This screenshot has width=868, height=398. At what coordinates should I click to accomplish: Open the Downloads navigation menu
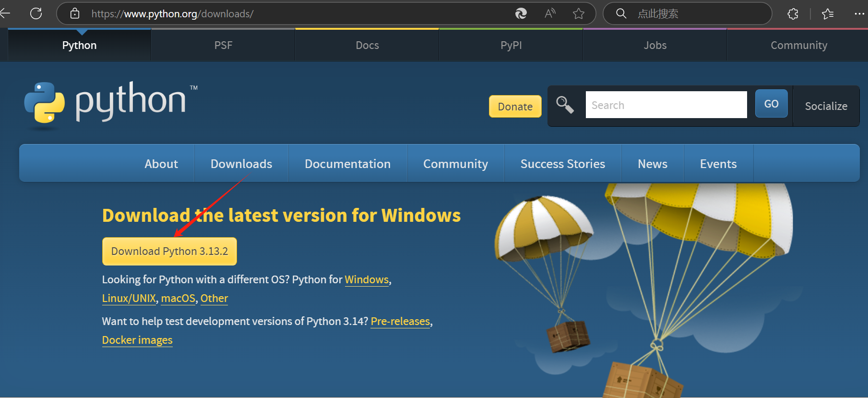click(x=241, y=164)
